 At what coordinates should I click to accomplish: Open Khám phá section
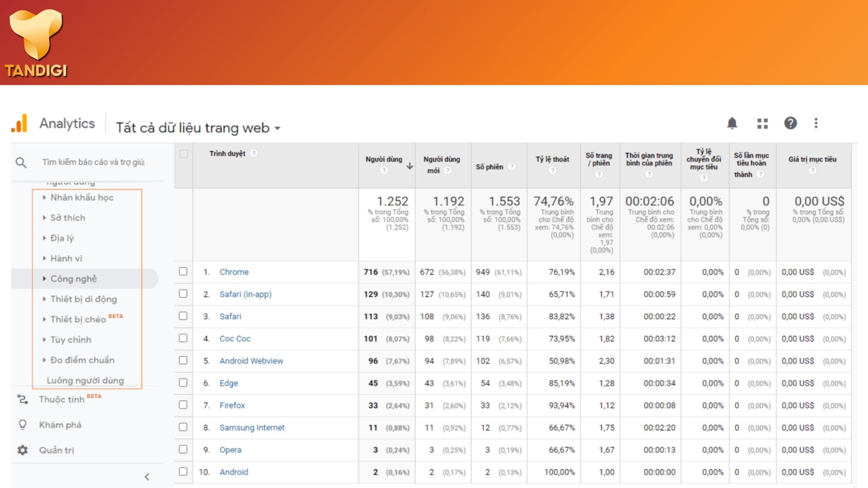coord(60,425)
